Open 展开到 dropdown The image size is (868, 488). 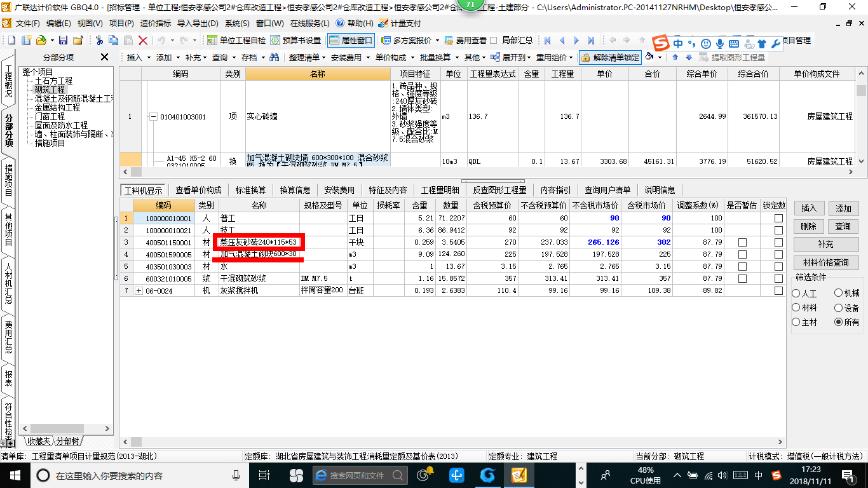point(510,57)
